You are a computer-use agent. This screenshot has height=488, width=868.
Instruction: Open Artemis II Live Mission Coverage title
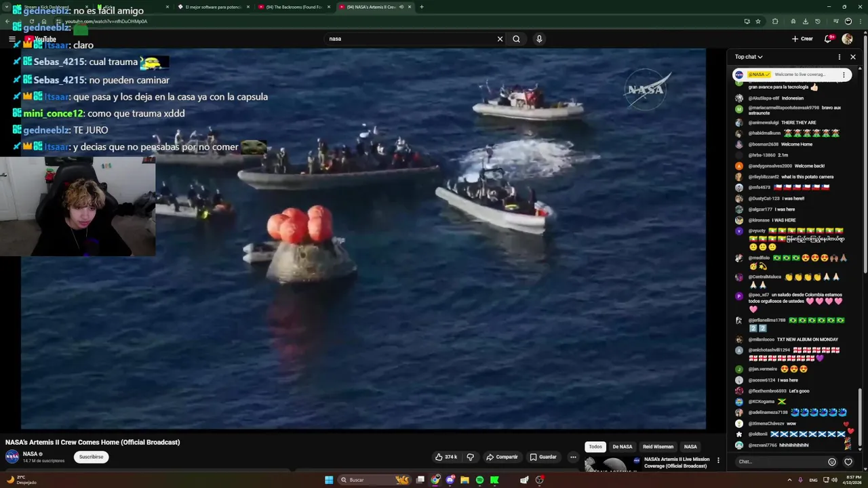tap(677, 462)
